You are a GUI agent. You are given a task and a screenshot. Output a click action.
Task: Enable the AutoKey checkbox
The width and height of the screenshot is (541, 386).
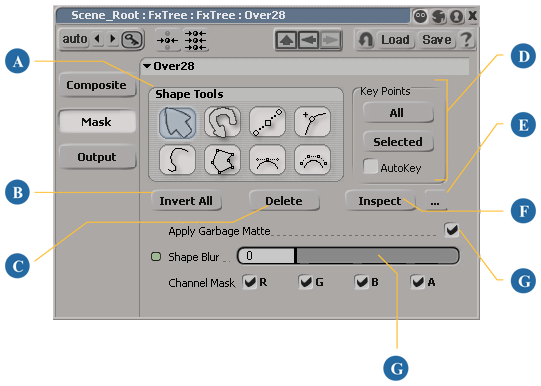[x=370, y=167]
